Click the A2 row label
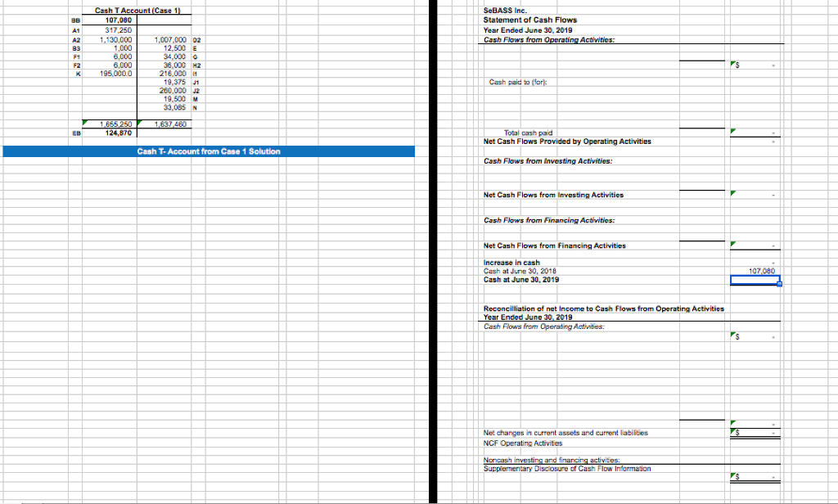The image size is (838, 504). pos(76,40)
